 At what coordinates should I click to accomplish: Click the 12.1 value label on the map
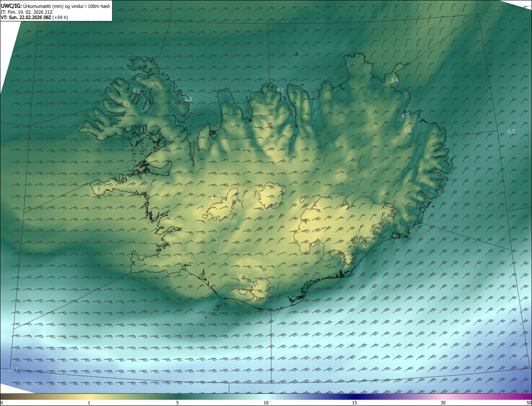(14, 369)
